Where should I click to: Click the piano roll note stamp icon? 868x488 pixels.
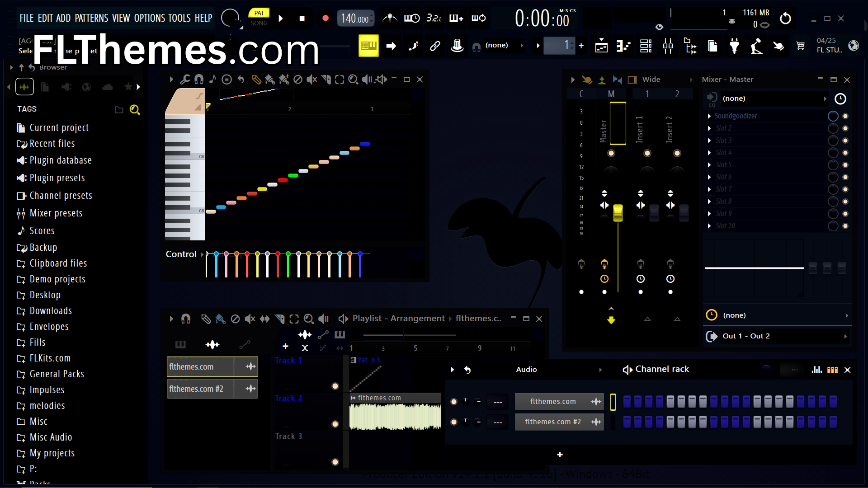pyautogui.click(x=212, y=80)
